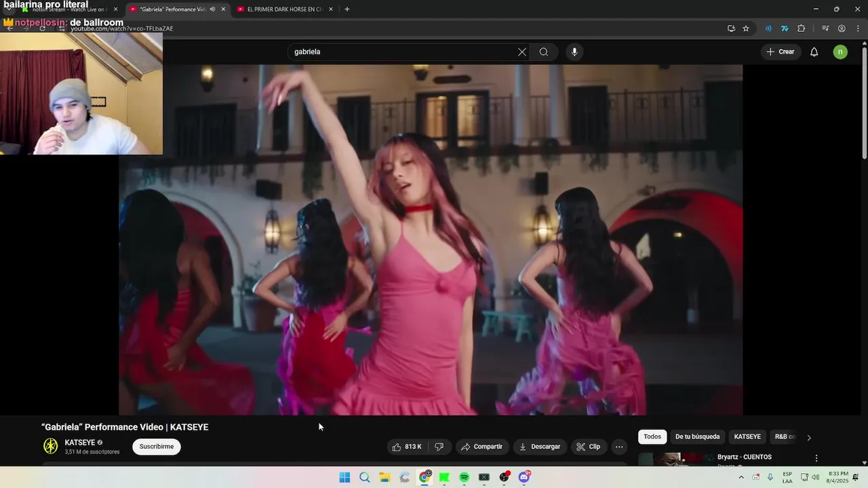The image size is (868, 488).
Task: Open the green app in taskbar
Action: click(x=444, y=477)
